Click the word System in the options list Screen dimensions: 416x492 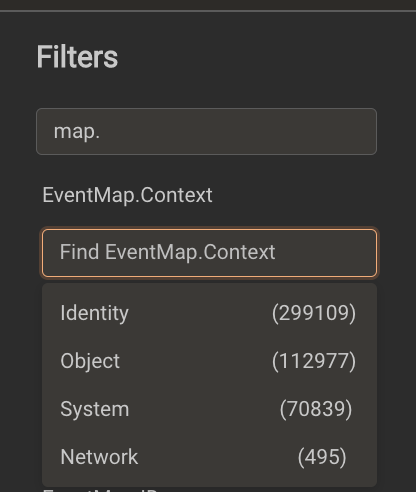(95, 409)
